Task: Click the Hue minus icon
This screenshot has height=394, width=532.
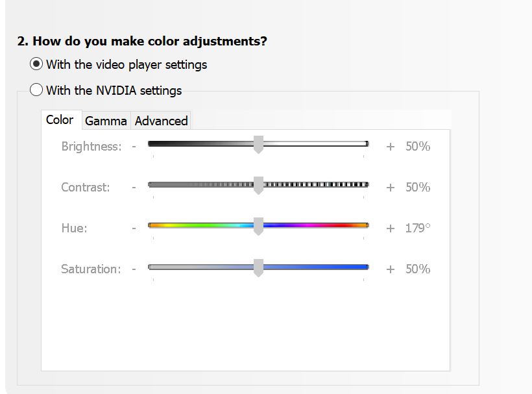Action: pos(134,228)
